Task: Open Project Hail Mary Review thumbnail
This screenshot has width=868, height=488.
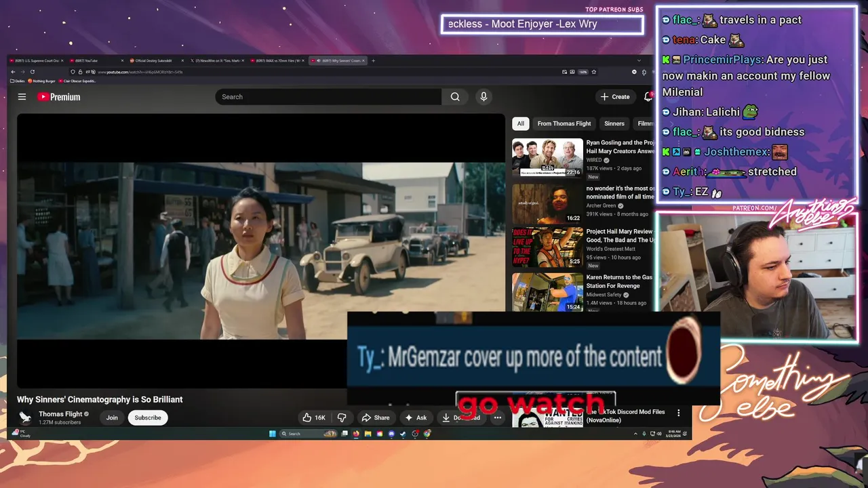Action: tap(547, 247)
